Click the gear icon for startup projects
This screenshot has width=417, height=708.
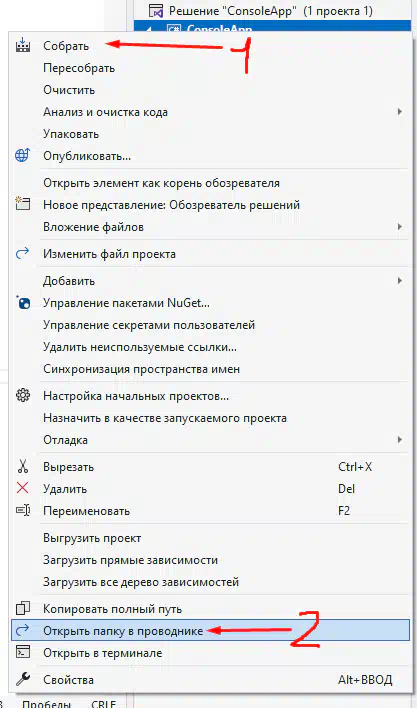click(x=22, y=396)
